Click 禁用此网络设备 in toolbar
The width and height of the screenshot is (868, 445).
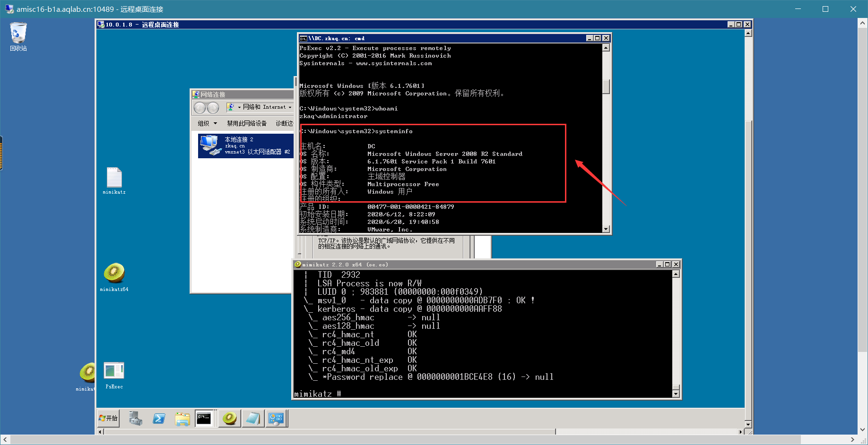[247, 123]
